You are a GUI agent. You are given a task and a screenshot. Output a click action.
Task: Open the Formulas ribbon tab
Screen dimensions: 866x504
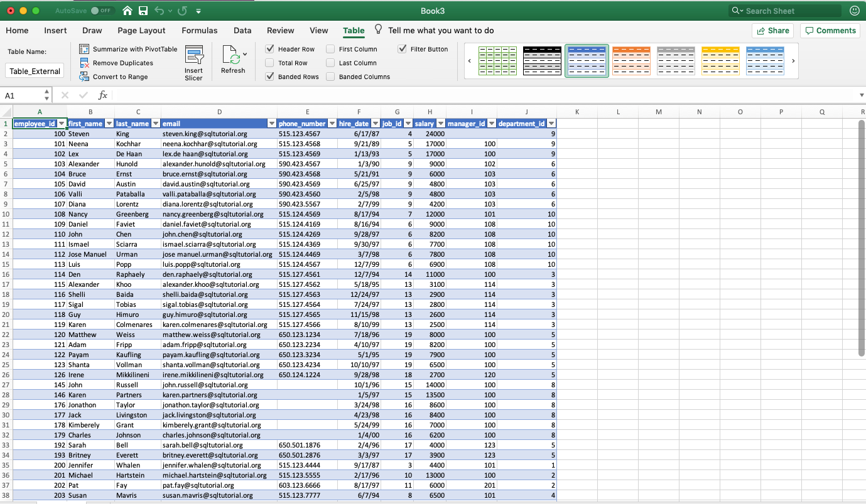[x=200, y=30]
